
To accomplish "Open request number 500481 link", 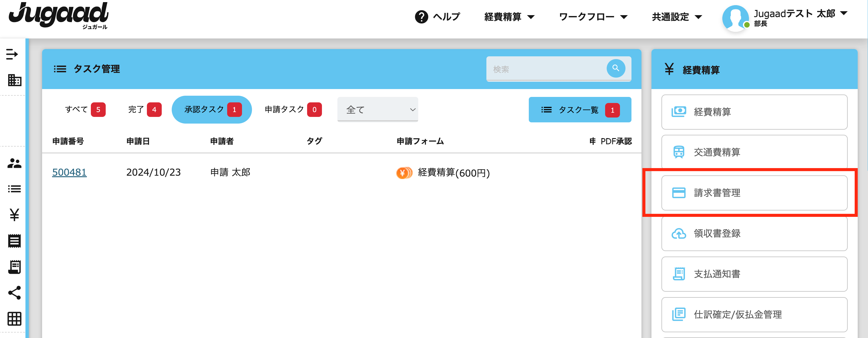I will (69, 172).
